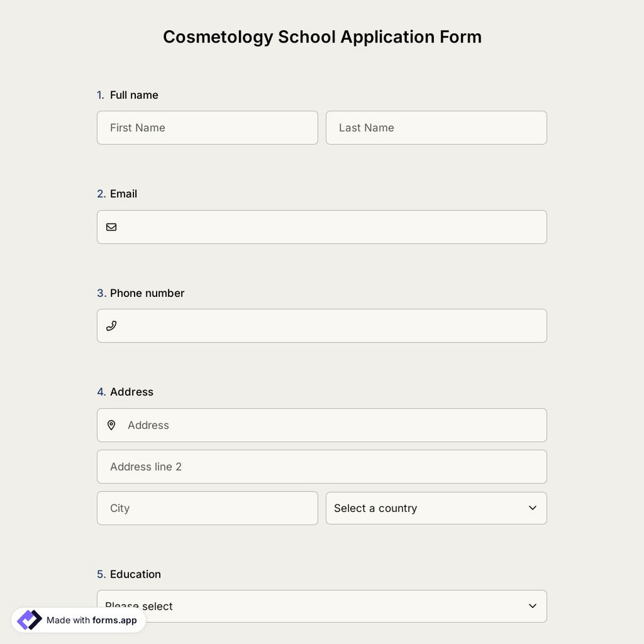Viewport: 644px width, 644px height.
Task: Click the Made with forms.app badge
Action: 77,620
